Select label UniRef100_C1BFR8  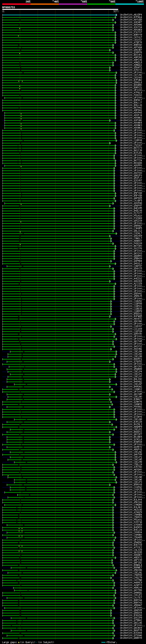click(131, 304)
